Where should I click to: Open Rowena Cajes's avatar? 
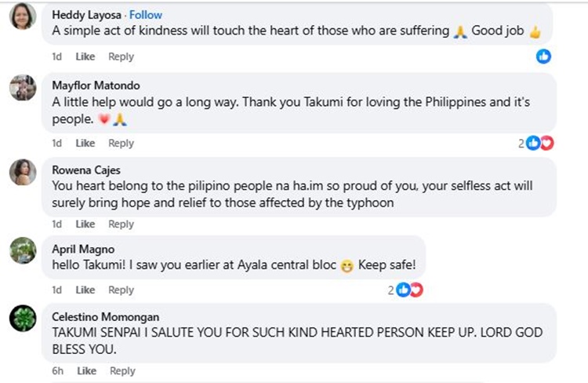tap(23, 172)
